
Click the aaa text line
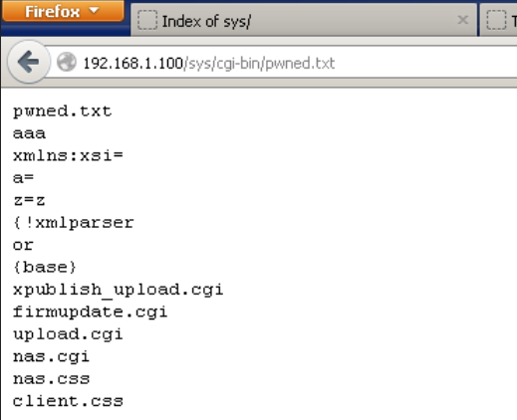point(29,133)
